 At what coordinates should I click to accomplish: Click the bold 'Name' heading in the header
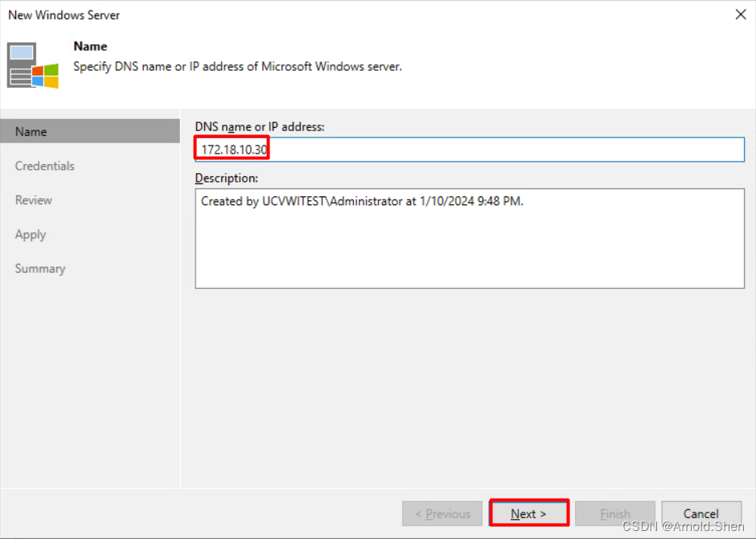coord(90,47)
